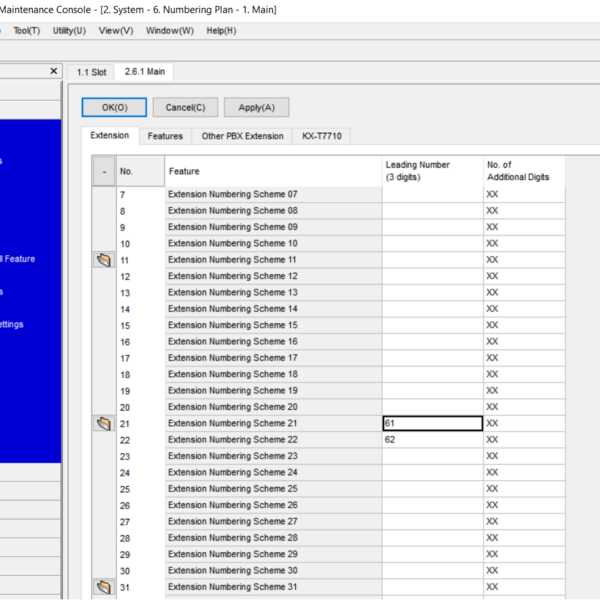
Task: Open the Utility(U) menu
Action: click(x=69, y=31)
